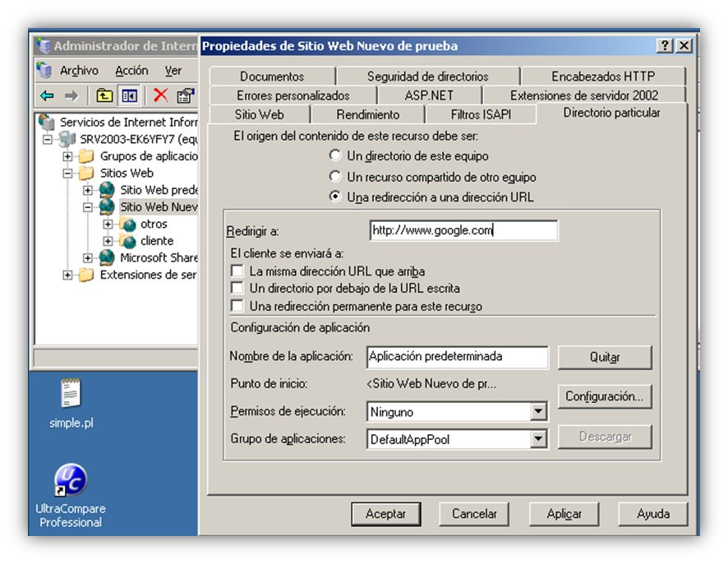Viewport: 728px width, 564px height.
Task: Expand the otros directory node
Action: [108, 224]
